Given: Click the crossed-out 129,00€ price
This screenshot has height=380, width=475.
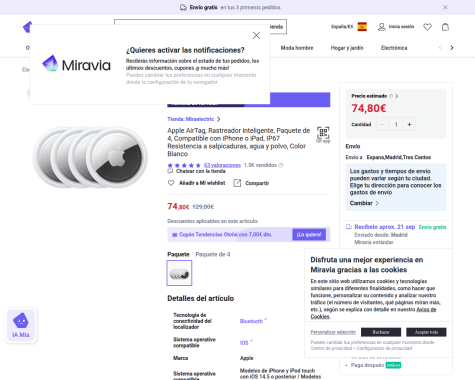Looking at the screenshot, I should tap(203, 207).
